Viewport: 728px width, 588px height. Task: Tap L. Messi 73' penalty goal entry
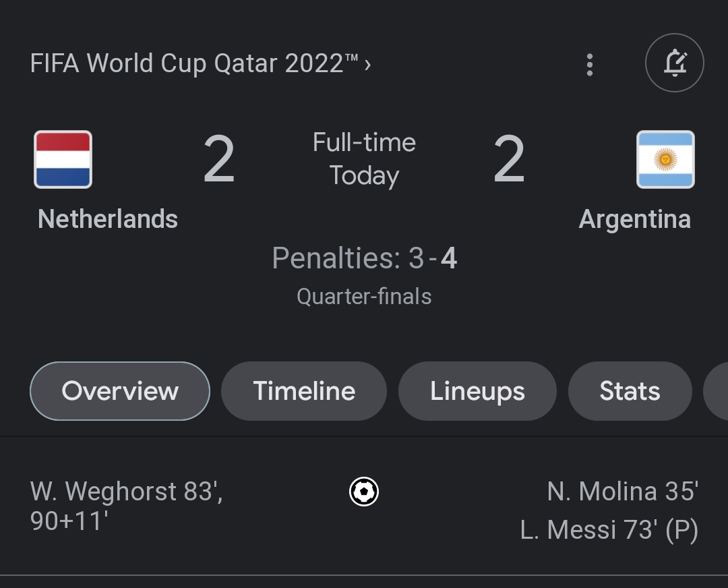click(609, 530)
